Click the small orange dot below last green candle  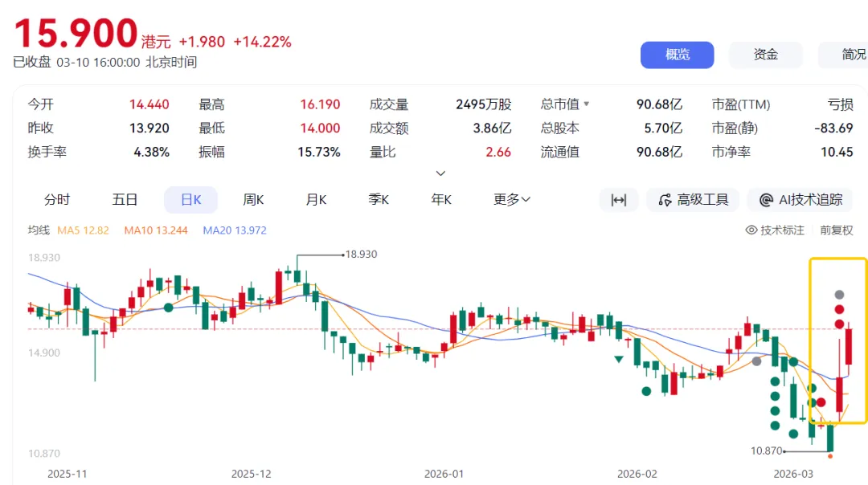click(x=830, y=456)
